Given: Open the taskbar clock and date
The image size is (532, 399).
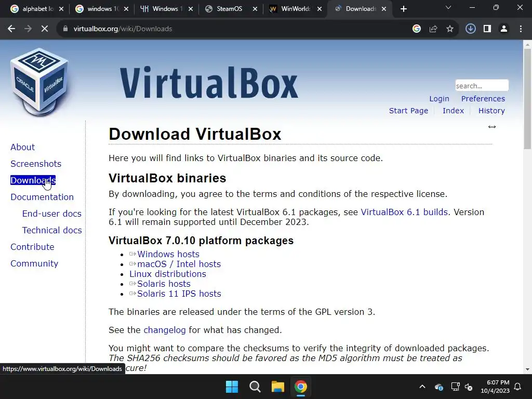Looking at the screenshot, I should pos(495,387).
